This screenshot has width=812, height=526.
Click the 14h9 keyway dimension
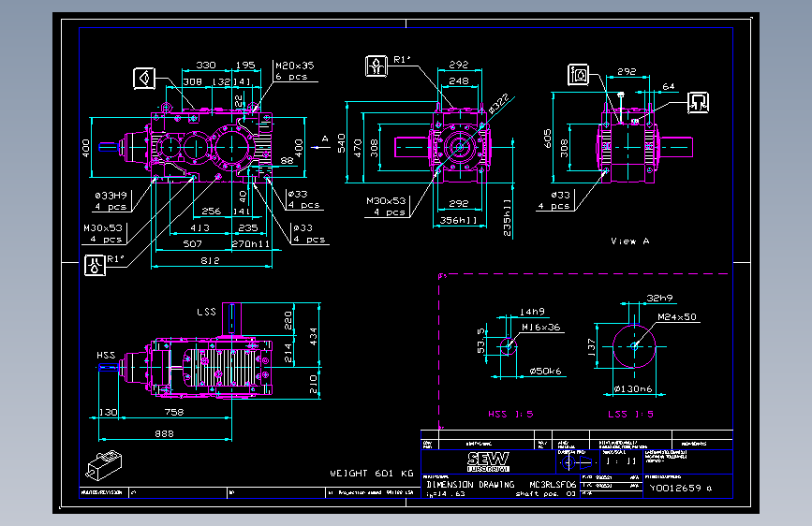coord(532,312)
